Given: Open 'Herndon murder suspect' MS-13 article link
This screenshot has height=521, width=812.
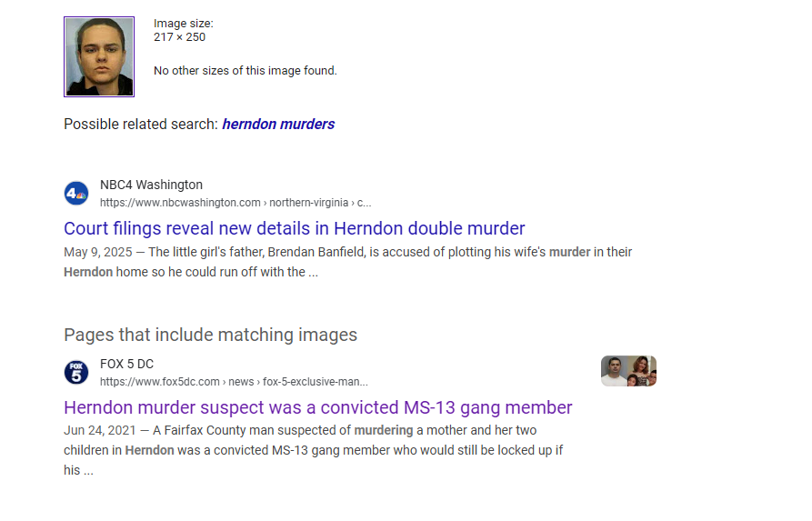Looking at the screenshot, I should 318,407.
